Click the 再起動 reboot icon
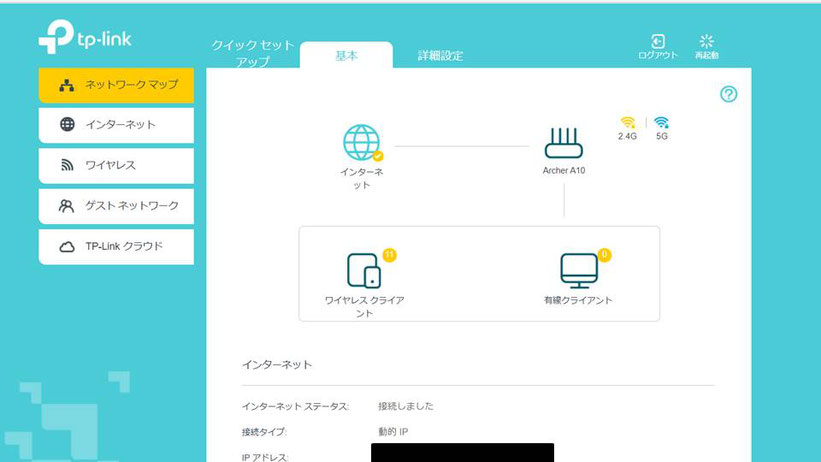This screenshot has height=462, width=821. point(706,41)
